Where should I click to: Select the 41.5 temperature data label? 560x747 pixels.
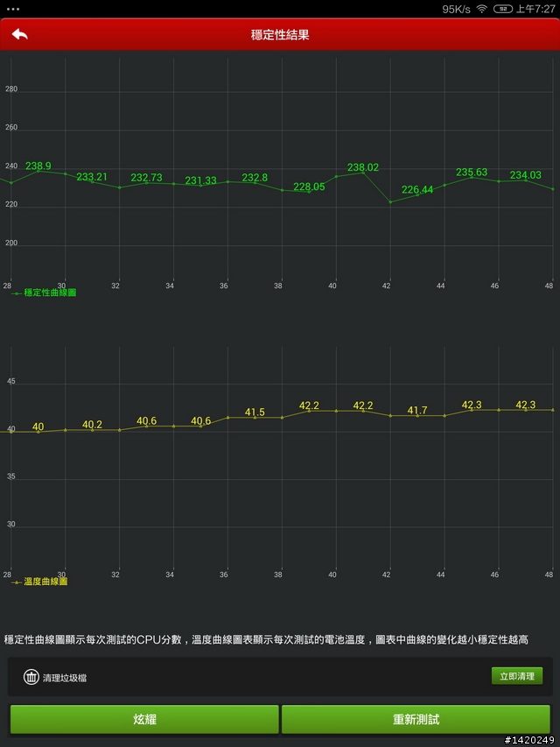[255, 412]
